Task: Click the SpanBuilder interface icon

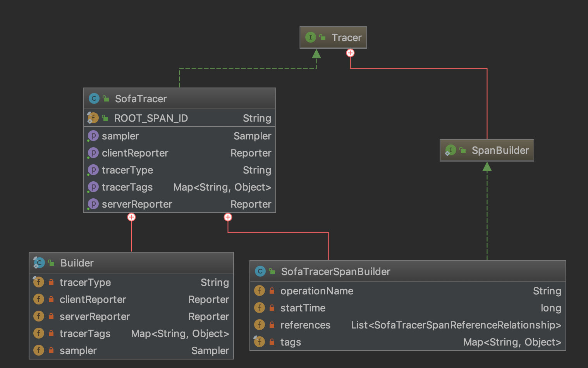Action: pos(450,150)
